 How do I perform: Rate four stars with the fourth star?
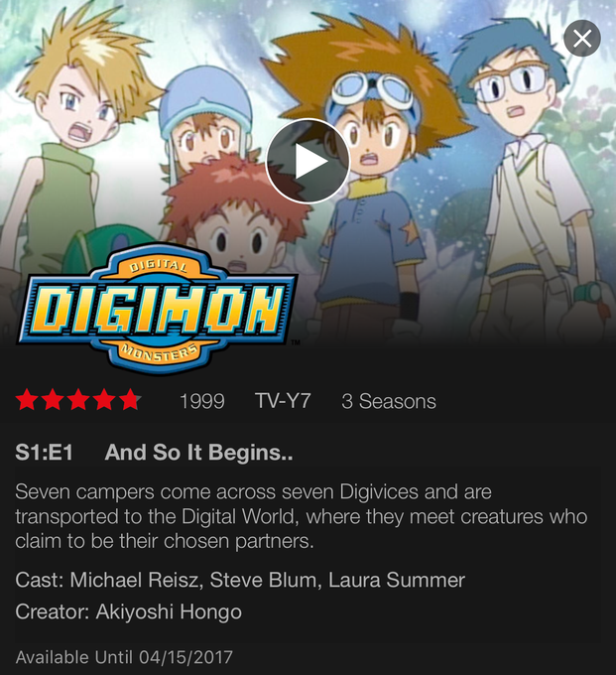(x=104, y=400)
